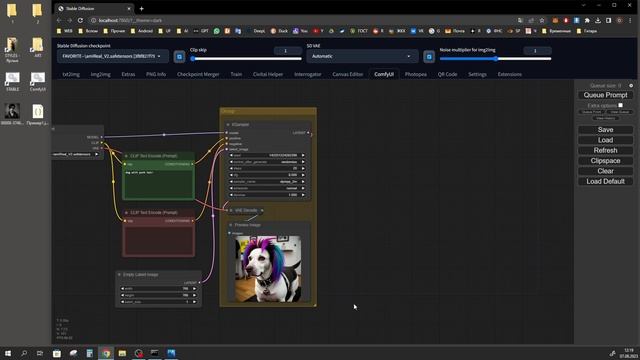Open browser extensions puzzle icon
This screenshot has height=360, width=640.
click(x=587, y=20)
